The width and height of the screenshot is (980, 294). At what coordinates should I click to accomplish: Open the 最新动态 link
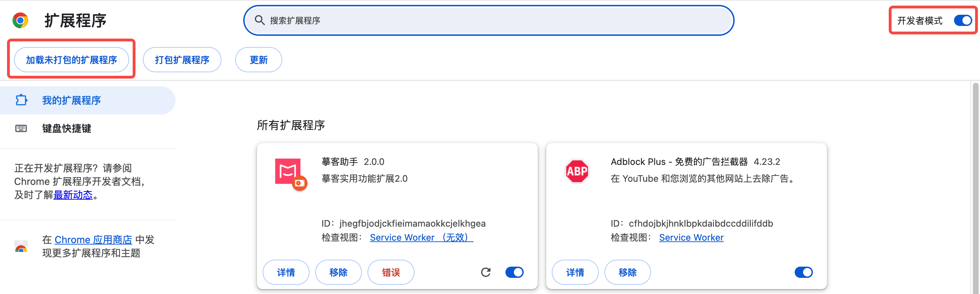[x=73, y=195]
